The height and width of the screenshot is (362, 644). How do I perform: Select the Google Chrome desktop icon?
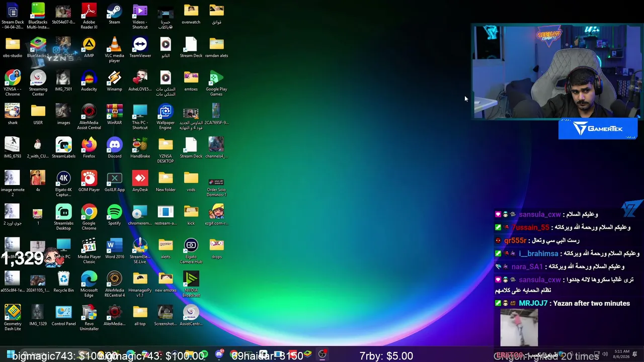point(89,217)
